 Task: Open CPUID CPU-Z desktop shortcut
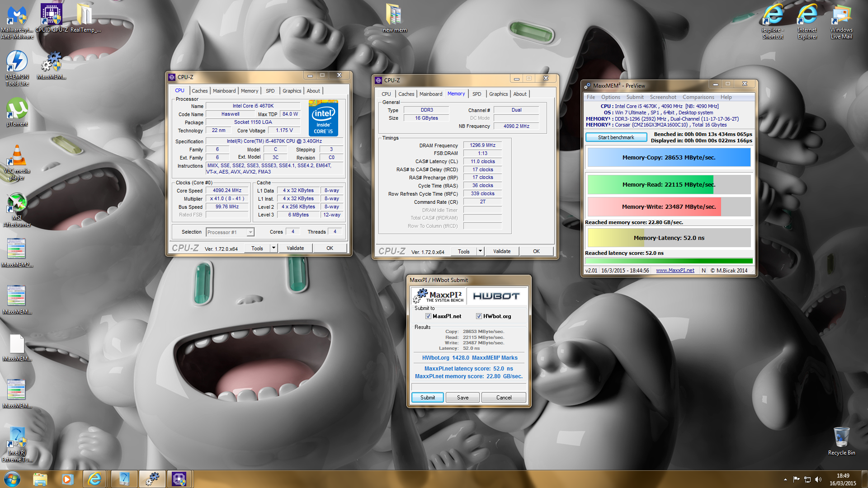point(52,18)
